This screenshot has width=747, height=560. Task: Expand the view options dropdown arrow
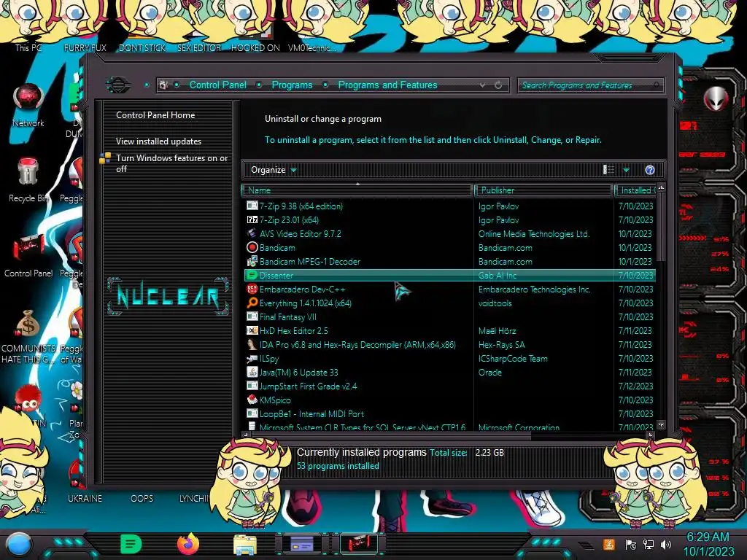click(626, 170)
